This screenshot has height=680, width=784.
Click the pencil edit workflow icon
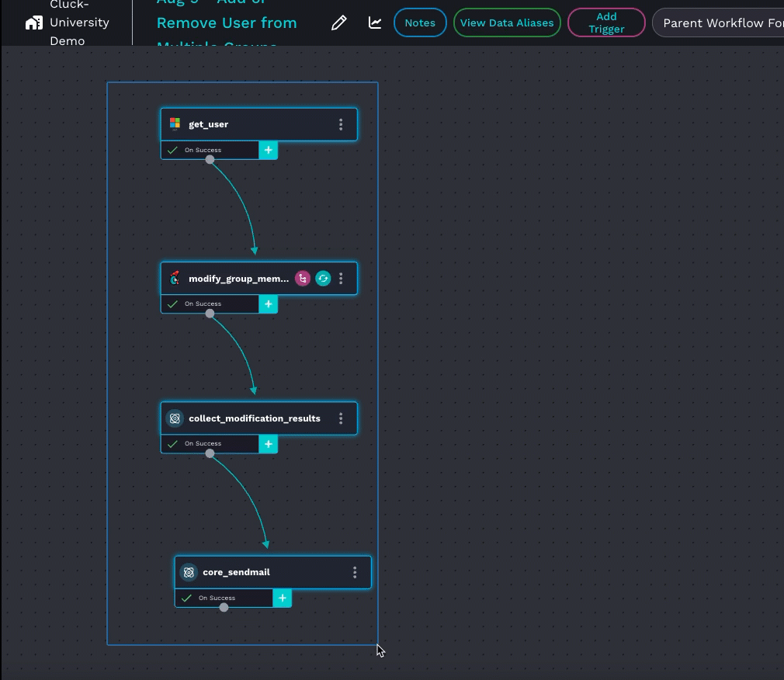[x=338, y=23]
